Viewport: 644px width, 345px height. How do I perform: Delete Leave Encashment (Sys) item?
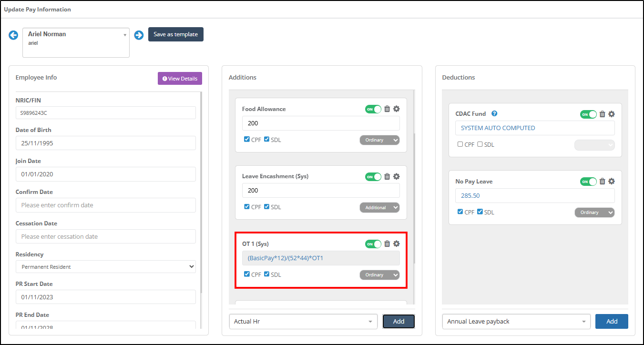(x=387, y=176)
